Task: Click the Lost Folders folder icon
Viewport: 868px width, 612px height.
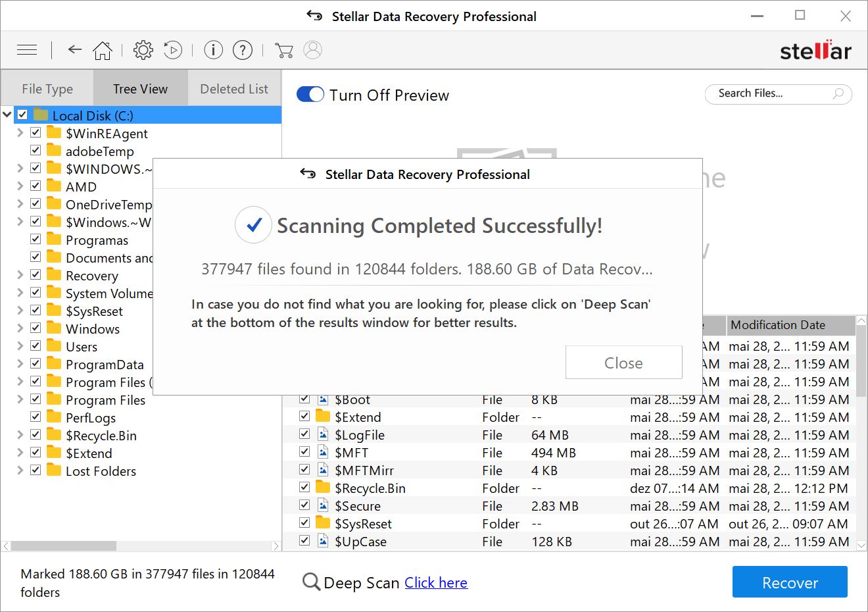Action: point(54,470)
